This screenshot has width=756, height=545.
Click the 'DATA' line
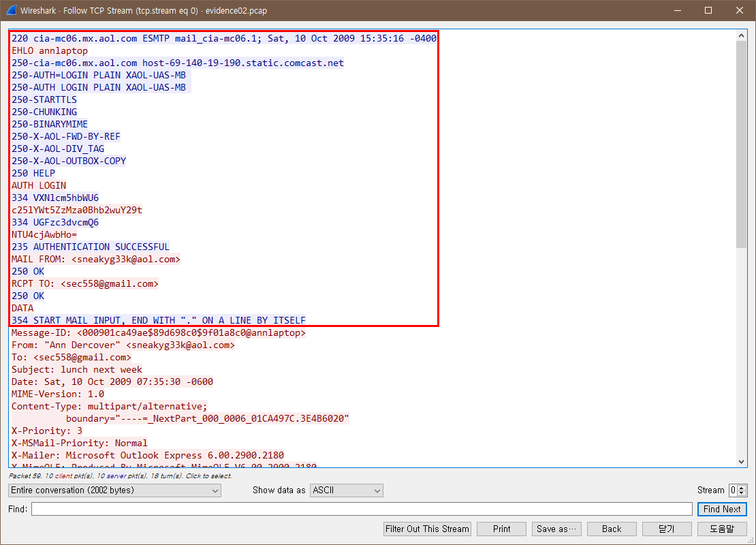pyautogui.click(x=22, y=308)
